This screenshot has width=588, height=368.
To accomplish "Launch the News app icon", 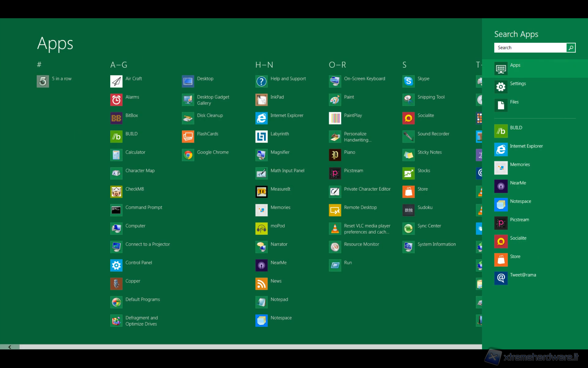I will coord(261,284).
